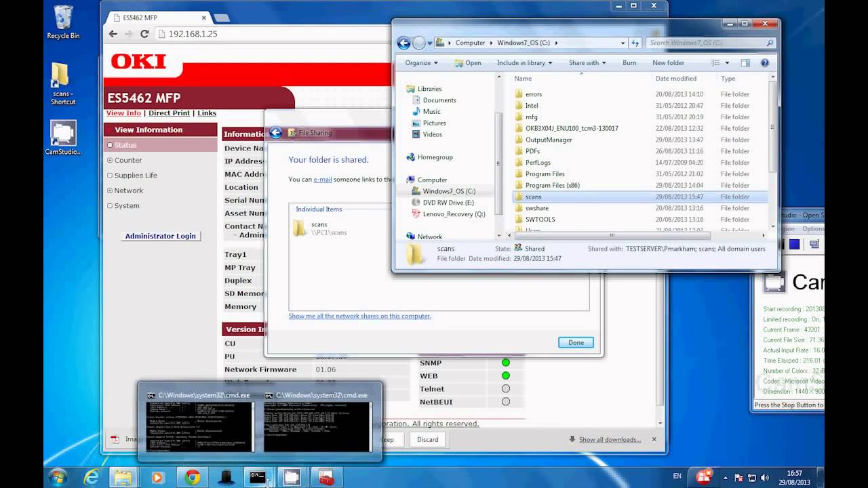Click New folder in Explorer toolbar
This screenshot has width=868, height=488.
pyautogui.click(x=668, y=63)
